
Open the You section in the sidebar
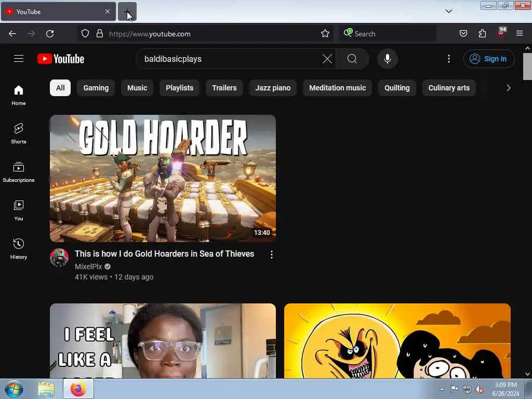click(x=19, y=210)
